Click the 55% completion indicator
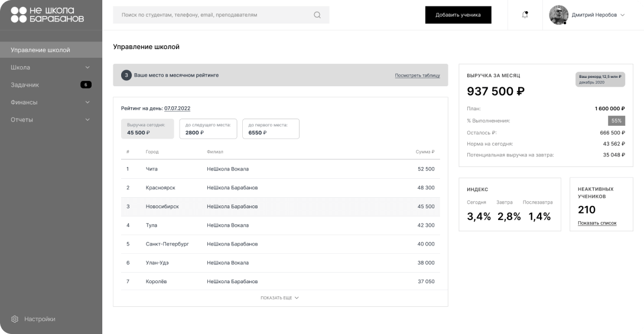This screenshot has height=334, width=644. (x=616, y=120)
